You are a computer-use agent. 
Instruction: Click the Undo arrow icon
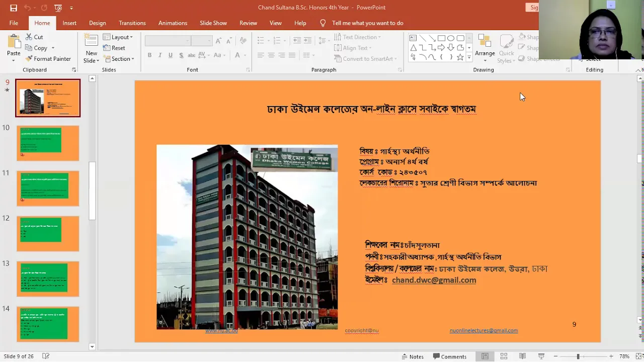[27, 8]
